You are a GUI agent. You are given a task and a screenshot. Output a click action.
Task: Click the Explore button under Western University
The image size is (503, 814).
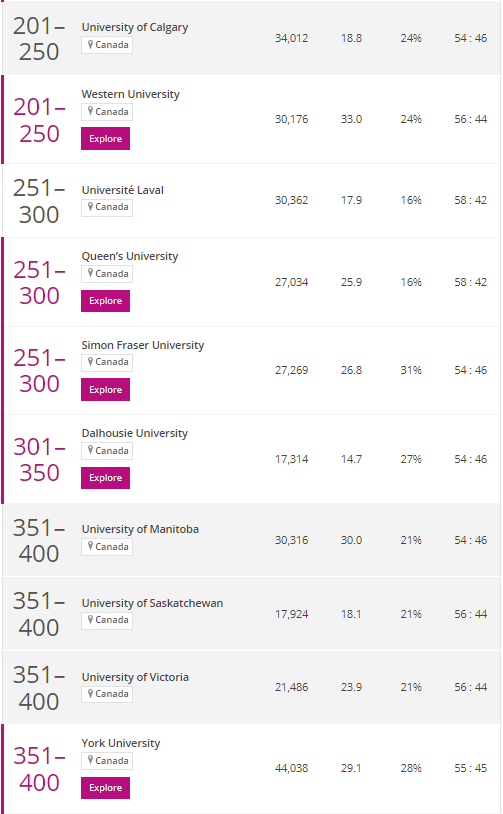(x=105, y=139)
